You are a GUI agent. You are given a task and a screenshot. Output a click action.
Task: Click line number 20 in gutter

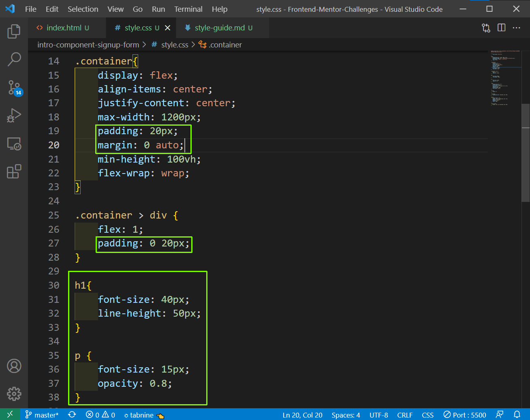coord(53,145)
